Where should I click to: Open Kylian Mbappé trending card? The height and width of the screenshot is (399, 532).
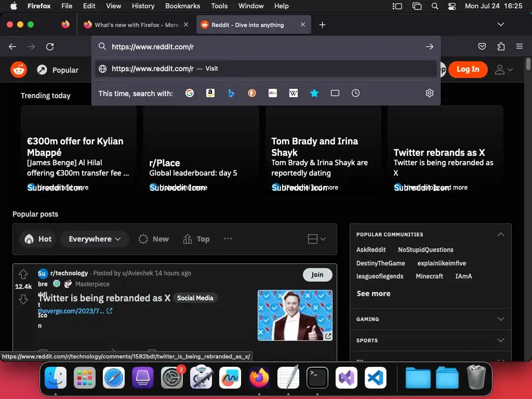click(x=79, y=151)
